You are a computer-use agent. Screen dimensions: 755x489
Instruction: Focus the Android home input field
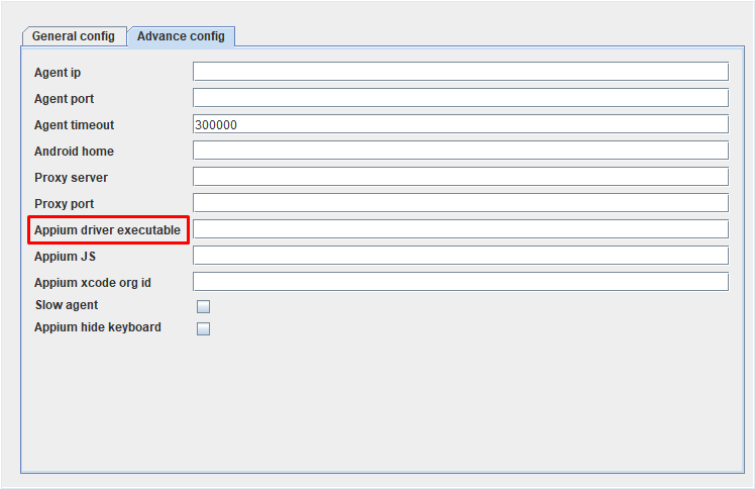click(460, 150)
